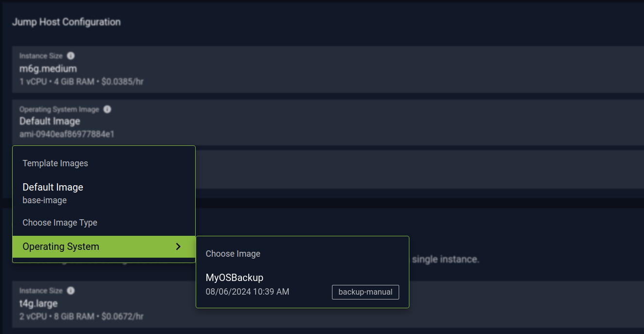Viewport: 644px width, 334px height.
Task: Open the Default Image operating system selector
Action: tap(328, 122)
